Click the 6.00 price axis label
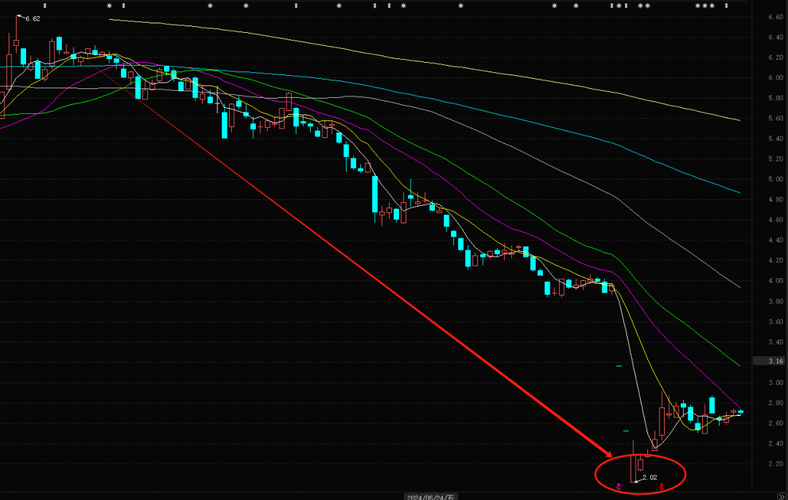 point(776,78)
